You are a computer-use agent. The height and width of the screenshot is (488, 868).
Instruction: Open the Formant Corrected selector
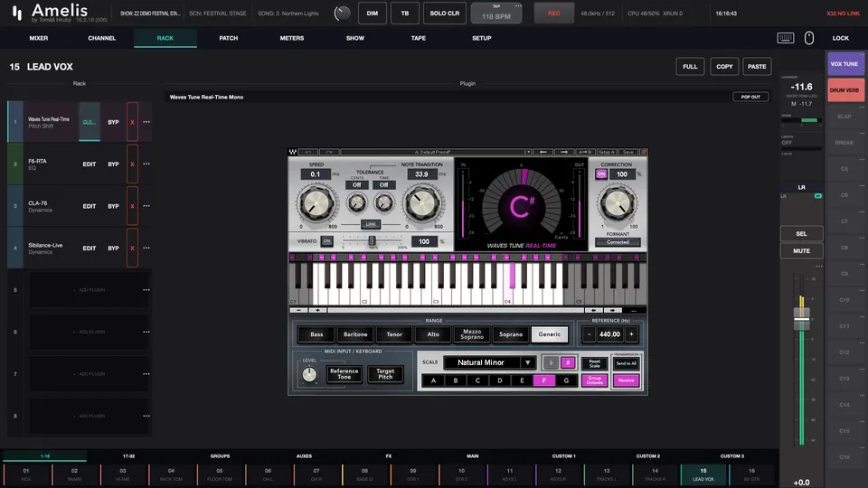click(618, 242)
